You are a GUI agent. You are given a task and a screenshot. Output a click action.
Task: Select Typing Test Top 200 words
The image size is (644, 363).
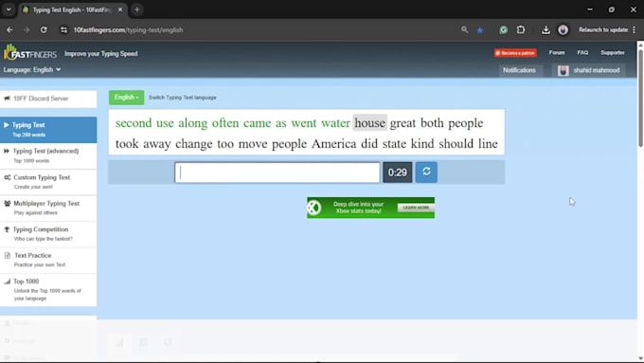[48, 130]
